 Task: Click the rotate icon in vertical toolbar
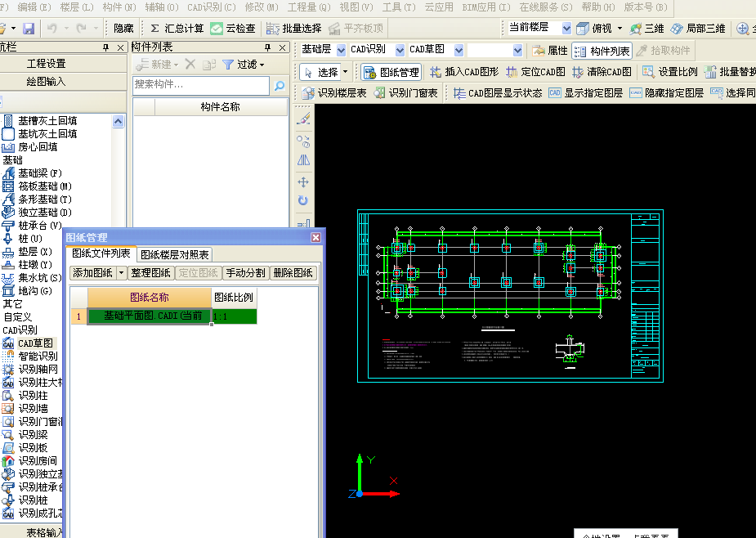[x=303, y=200]
